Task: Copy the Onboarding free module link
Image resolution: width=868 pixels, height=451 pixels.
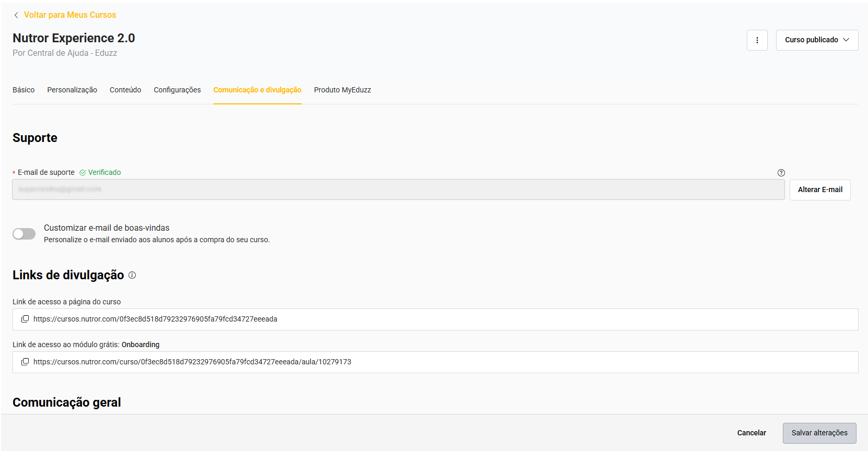Action: [x=25, y=362]
